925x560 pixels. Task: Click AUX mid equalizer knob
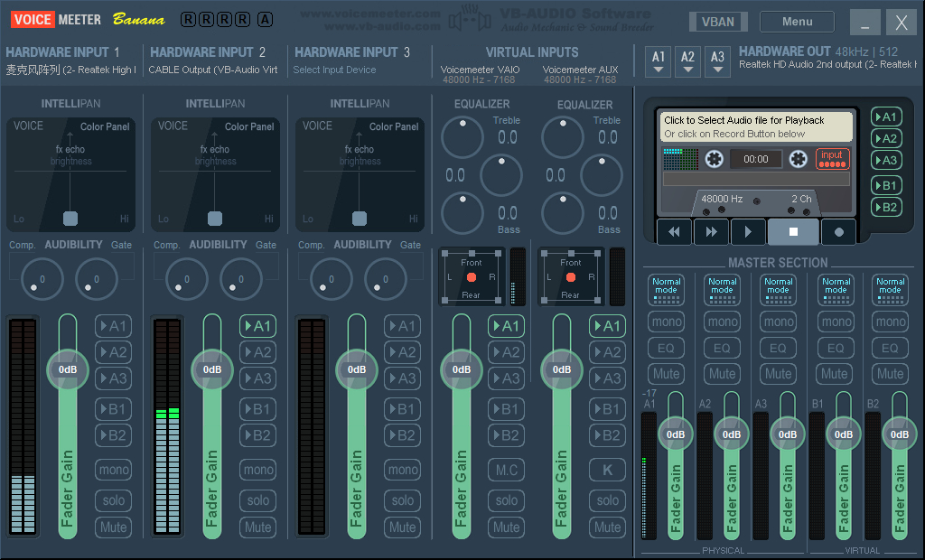pyautogui.click(x=602, y=175)
